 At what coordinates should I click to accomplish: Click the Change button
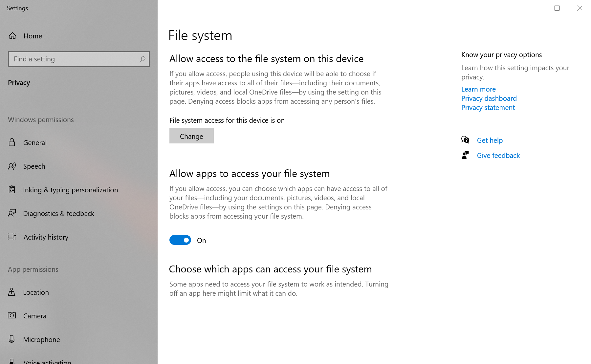(x=191, y=136)
